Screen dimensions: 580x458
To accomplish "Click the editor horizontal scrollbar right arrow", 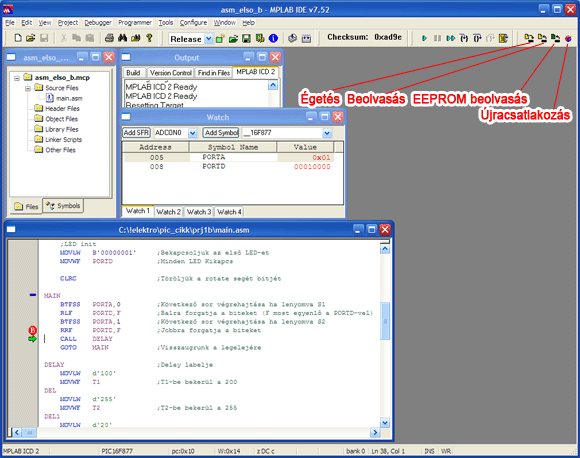I will [375, 432].
